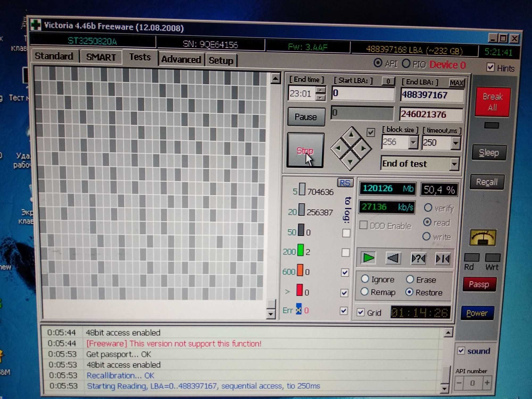Enable the DDD Enable checkbox

pos(364,225)
